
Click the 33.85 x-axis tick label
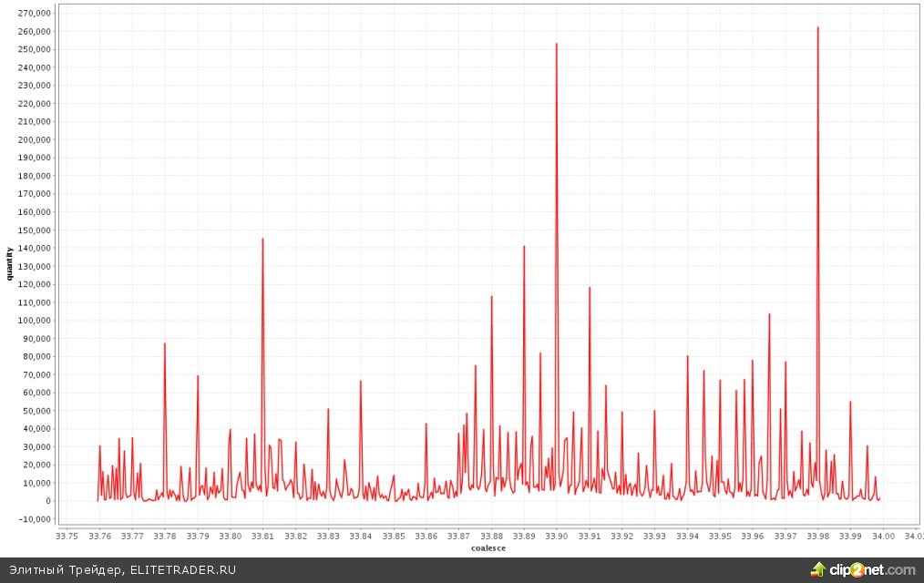pos(394,537)
